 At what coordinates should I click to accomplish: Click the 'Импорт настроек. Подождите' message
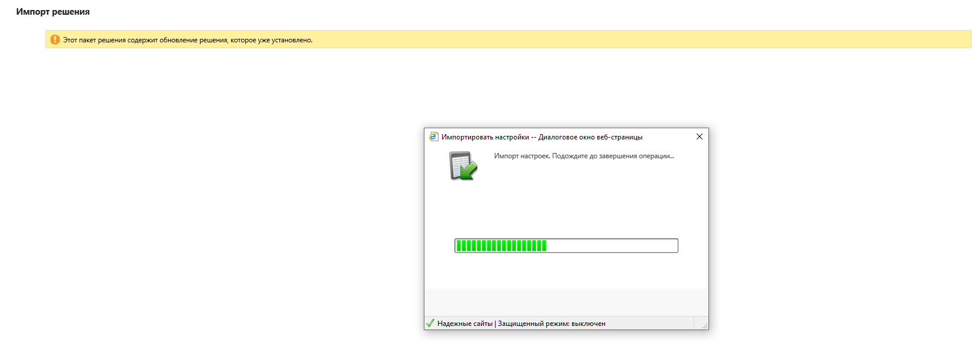[584, 156]
